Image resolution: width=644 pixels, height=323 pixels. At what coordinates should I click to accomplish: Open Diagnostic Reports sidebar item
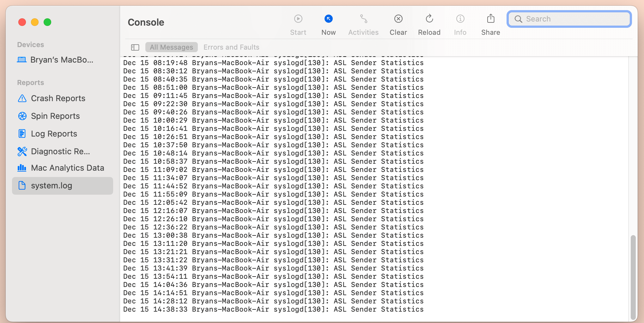point(60,151)
